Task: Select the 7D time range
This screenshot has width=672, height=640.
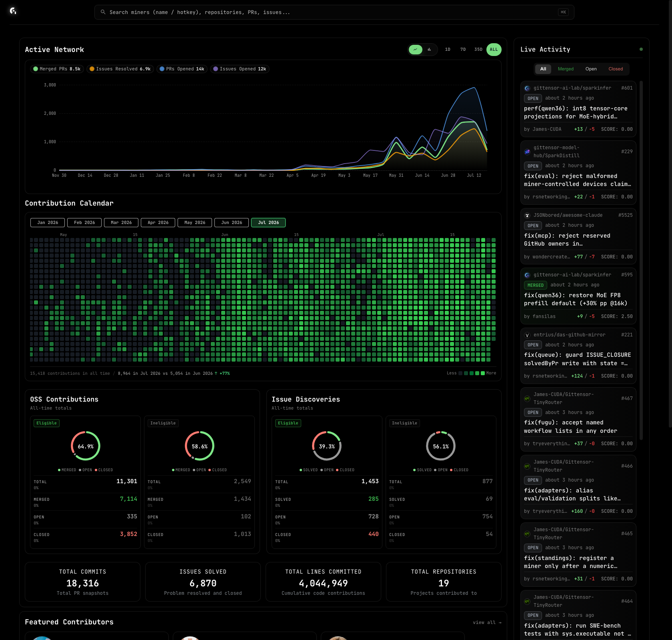Action: pos(463,50)
